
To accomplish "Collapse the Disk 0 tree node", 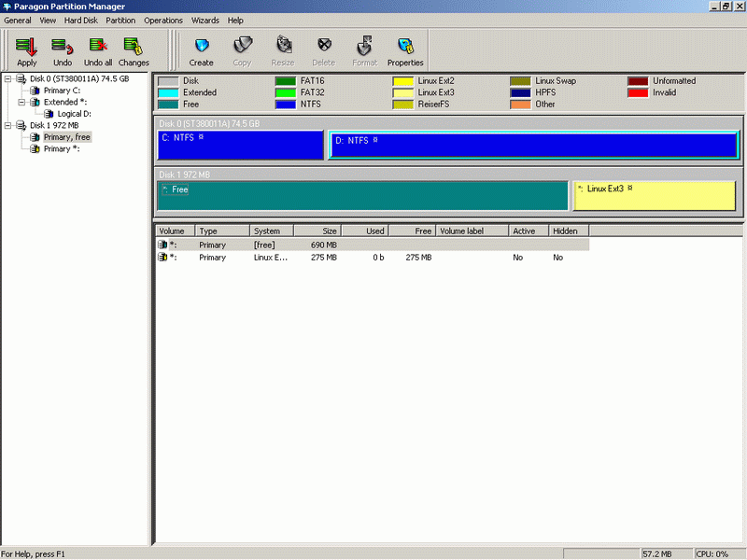I will (x=7, y=78).
